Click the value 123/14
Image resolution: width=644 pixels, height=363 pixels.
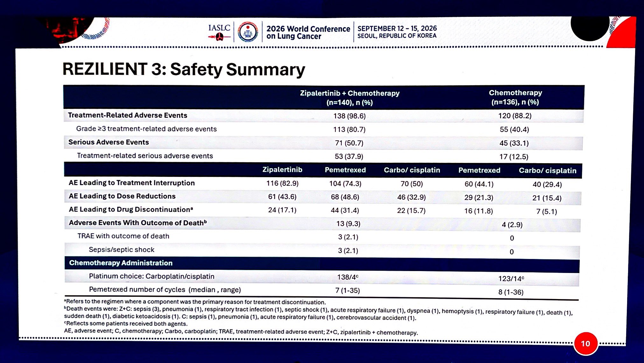click(x=511, y=279)
